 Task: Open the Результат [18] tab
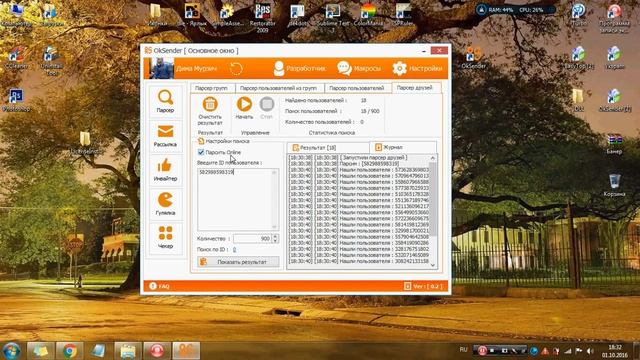[x=328, y=147]
